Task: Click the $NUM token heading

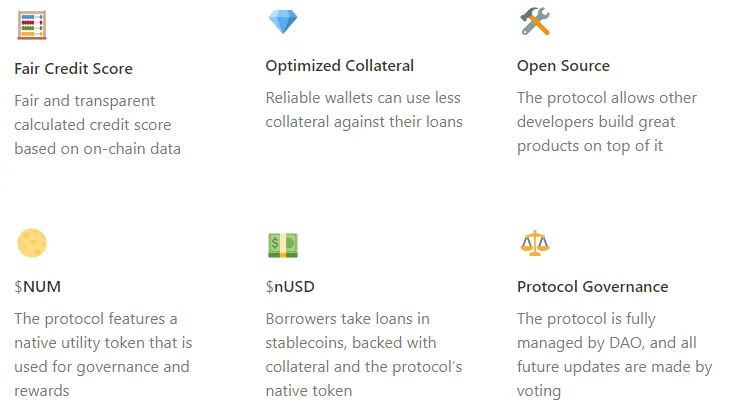Action: coord(37,287)
